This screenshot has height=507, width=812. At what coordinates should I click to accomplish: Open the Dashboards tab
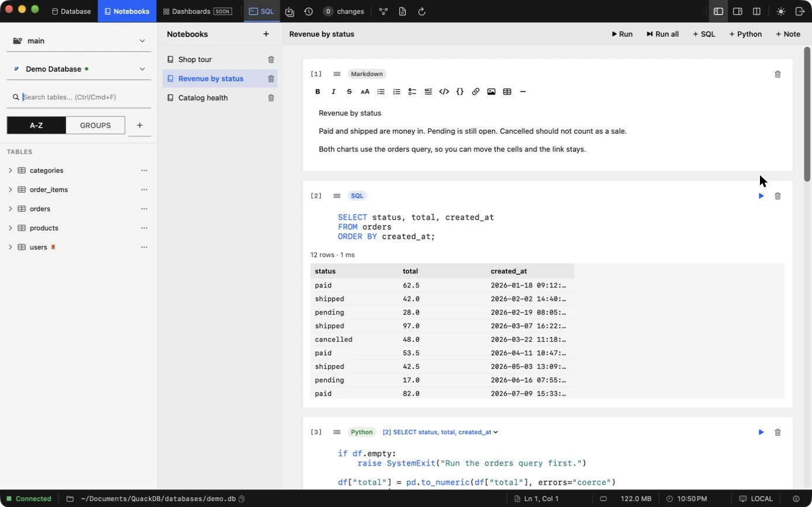pyautogui.click(x=196, y=11)
